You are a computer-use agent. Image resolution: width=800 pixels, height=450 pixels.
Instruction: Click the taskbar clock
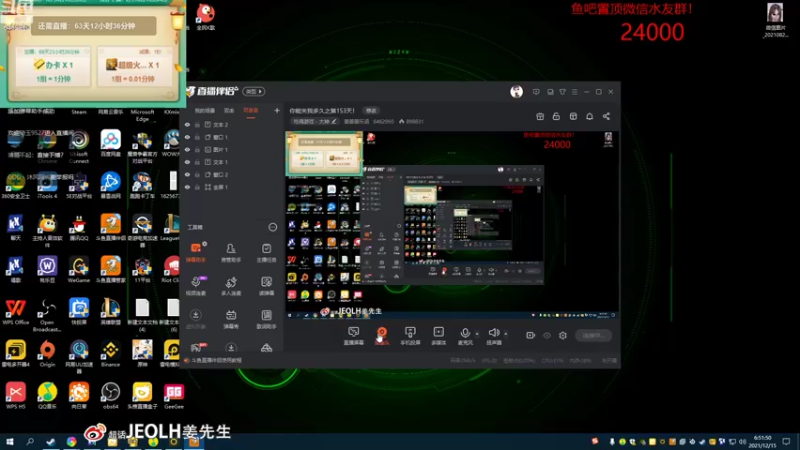[x=763, y=442]
